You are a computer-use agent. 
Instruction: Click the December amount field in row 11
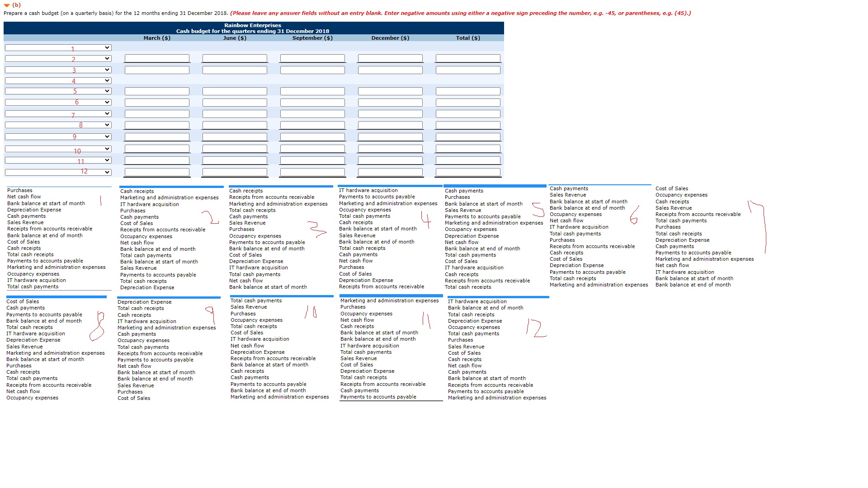[x=390, y=160]
